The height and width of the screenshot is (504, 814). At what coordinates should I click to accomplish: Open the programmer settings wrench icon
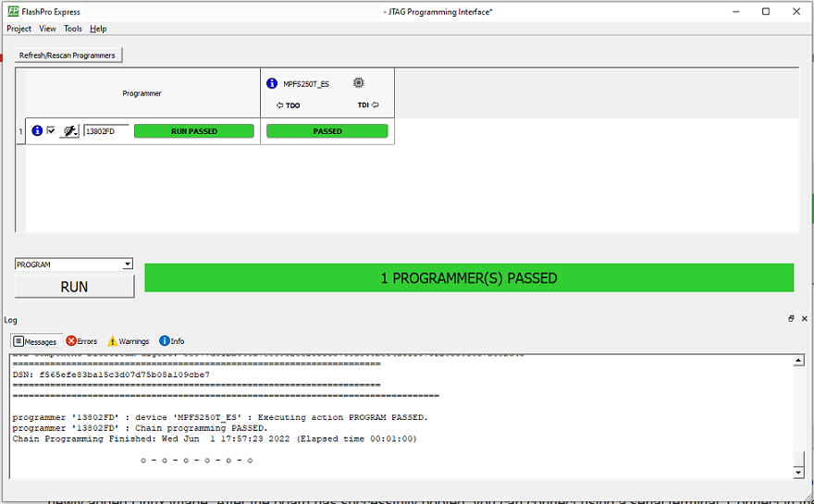(x=69, y=130)
